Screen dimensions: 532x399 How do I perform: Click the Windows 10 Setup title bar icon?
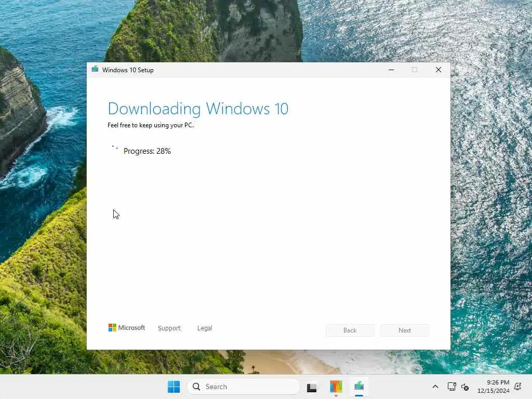click(95, 69)
